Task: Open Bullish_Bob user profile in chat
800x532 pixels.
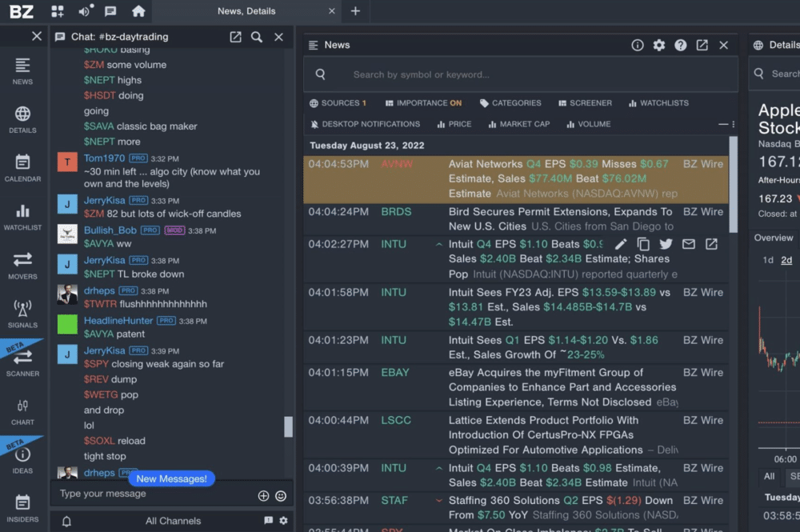Action: pyautogui.click(x=110, y=230)
